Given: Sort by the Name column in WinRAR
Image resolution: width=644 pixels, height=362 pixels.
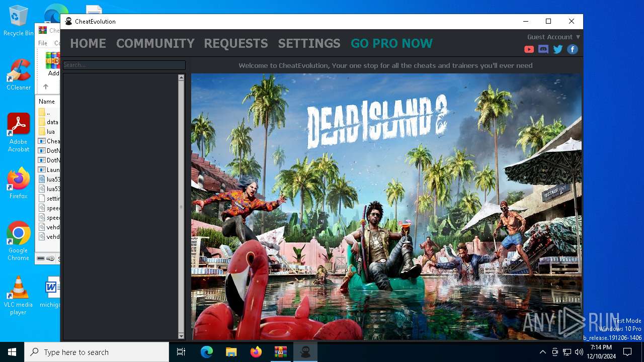Looking at the screenshot, I should pos(47,102).
